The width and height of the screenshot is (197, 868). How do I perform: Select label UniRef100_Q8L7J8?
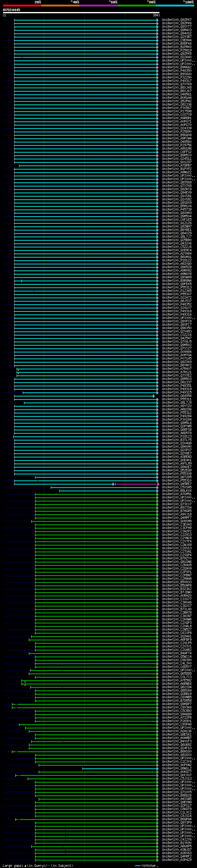click(177, 403)
